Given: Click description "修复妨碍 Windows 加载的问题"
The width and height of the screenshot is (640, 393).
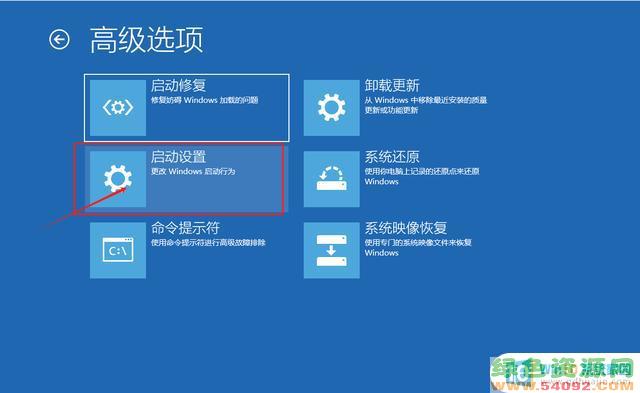Looking at the screenshot, I should 204,100.
